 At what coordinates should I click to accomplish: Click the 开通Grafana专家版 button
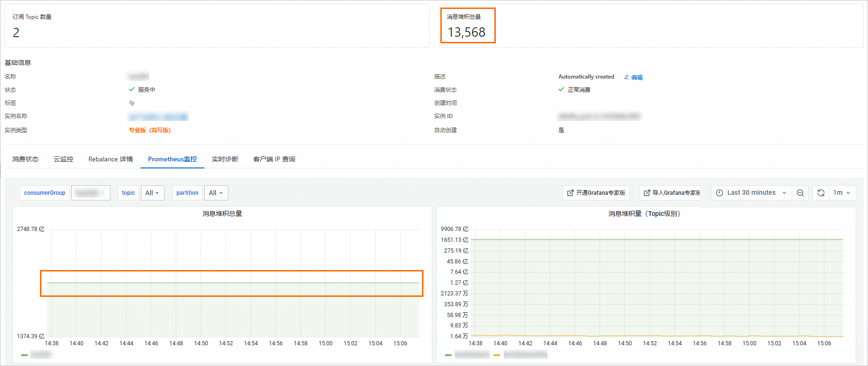pyautogui.click(x=596, y=193)
